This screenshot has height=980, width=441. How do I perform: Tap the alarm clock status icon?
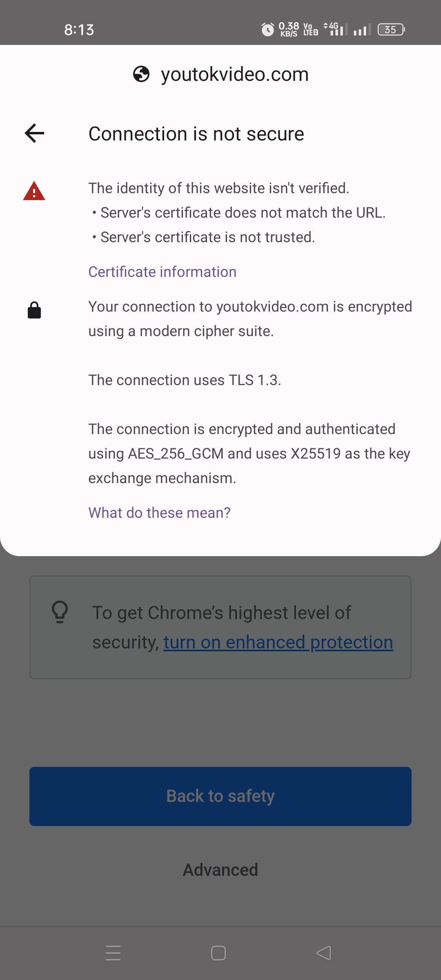pyautogui.click(x=268, y=29)
